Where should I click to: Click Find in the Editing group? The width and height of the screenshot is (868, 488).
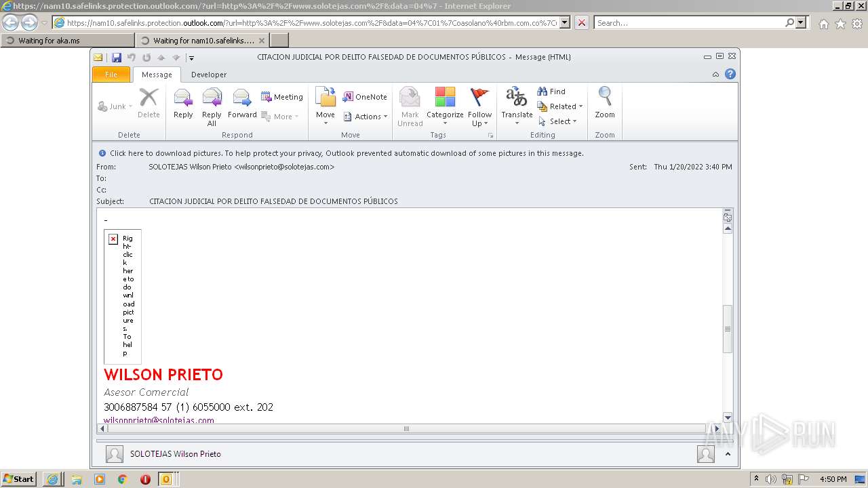point(551,91)
